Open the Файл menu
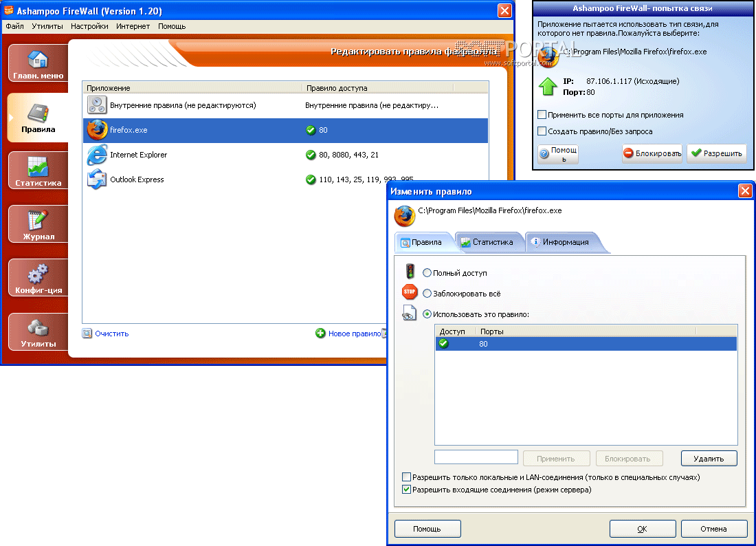This screenshot has height=546, width=756. (x=14, y=26)
